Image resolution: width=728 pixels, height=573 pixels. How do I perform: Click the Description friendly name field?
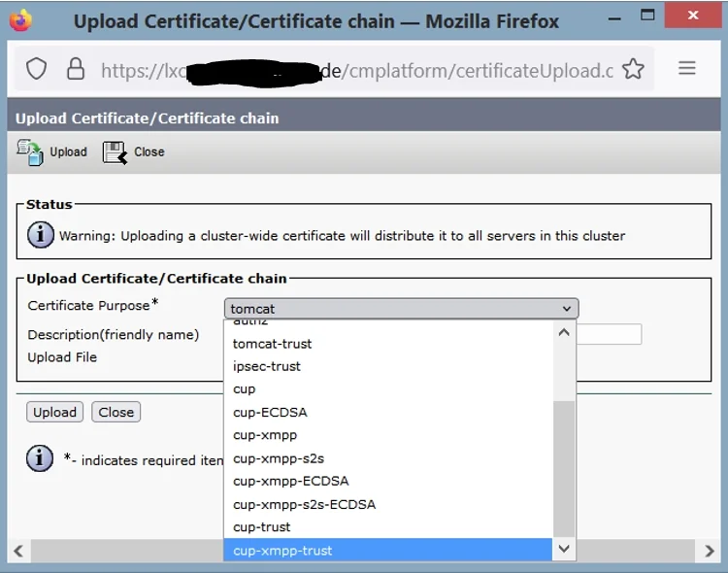609,334
